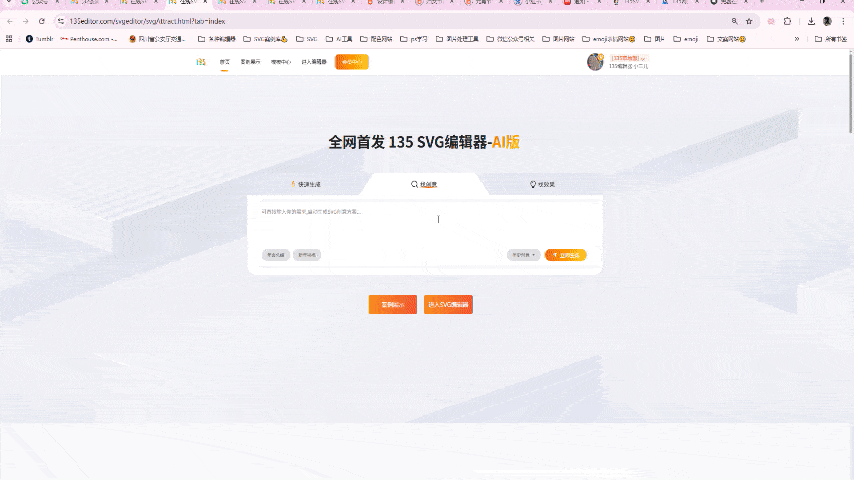Open the bookmarks folder labeled emoji

click(686, 39)
